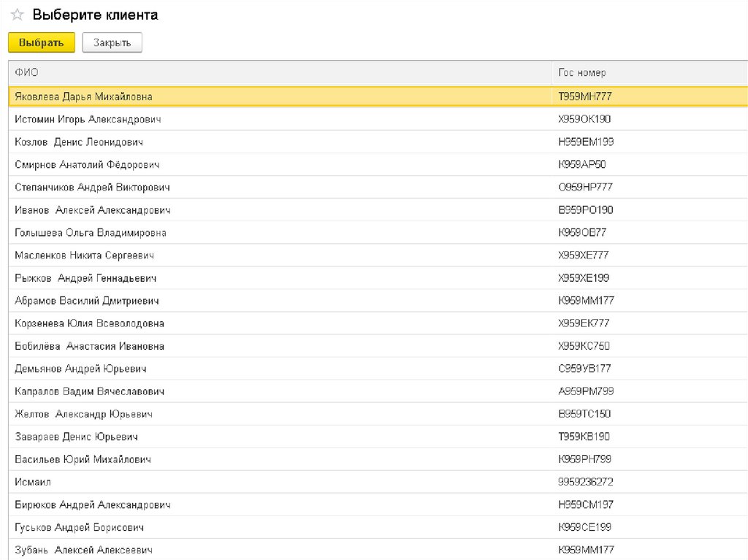Choose Козлов Денис Леонидович from list
Image resolution: width=748 pixels, height=560 pixels.
(78, 142)
